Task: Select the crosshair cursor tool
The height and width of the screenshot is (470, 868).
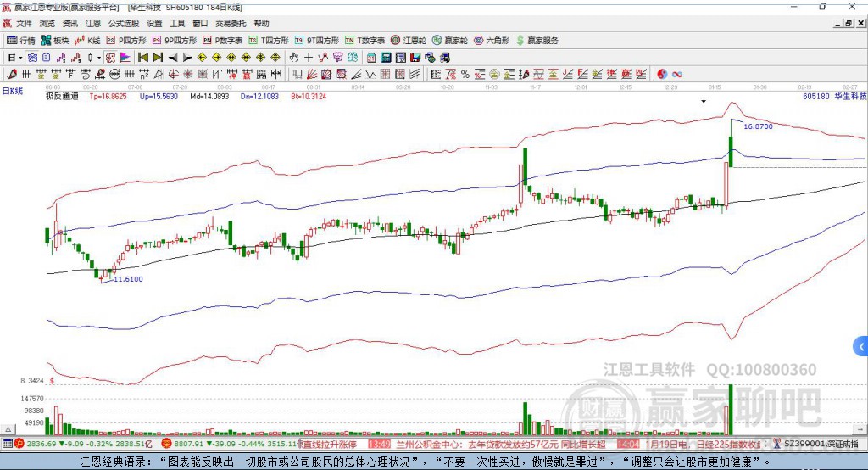Action: [x=309, y=58]
